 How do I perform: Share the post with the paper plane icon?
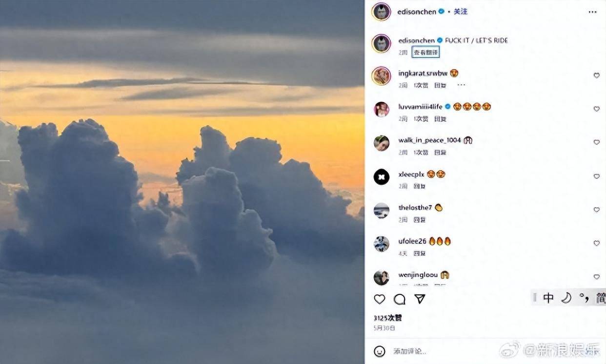coord(420,299)
